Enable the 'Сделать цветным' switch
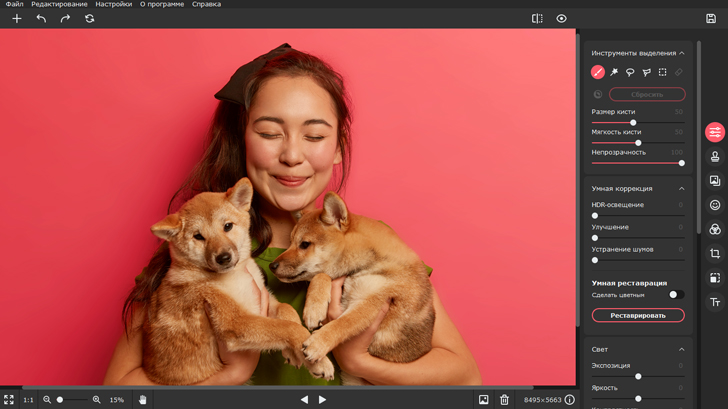The height and width of the screenshot is (409, 728). [676, 295]
